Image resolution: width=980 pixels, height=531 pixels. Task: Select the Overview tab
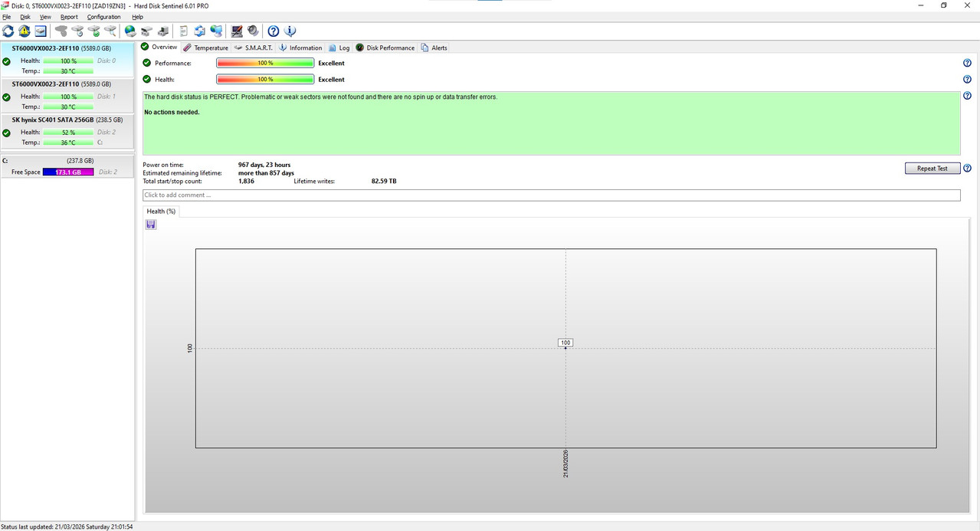point(159,48)
